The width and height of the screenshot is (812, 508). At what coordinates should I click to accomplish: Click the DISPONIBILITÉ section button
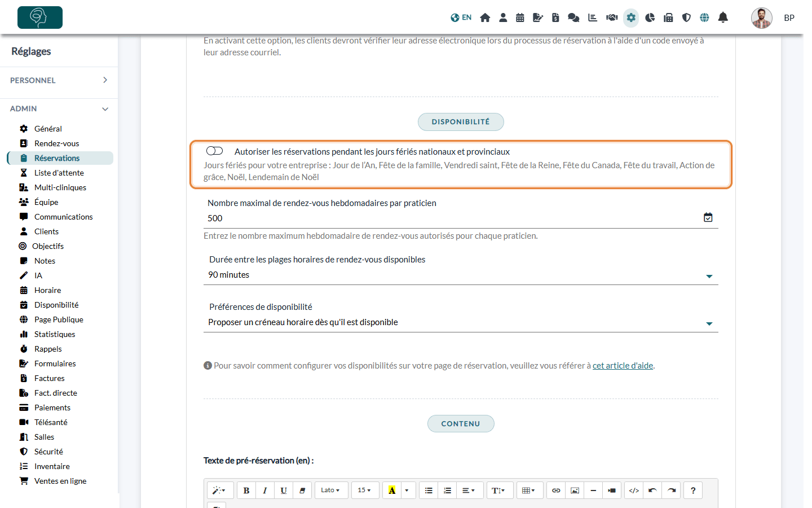click(x=461, y=122)
